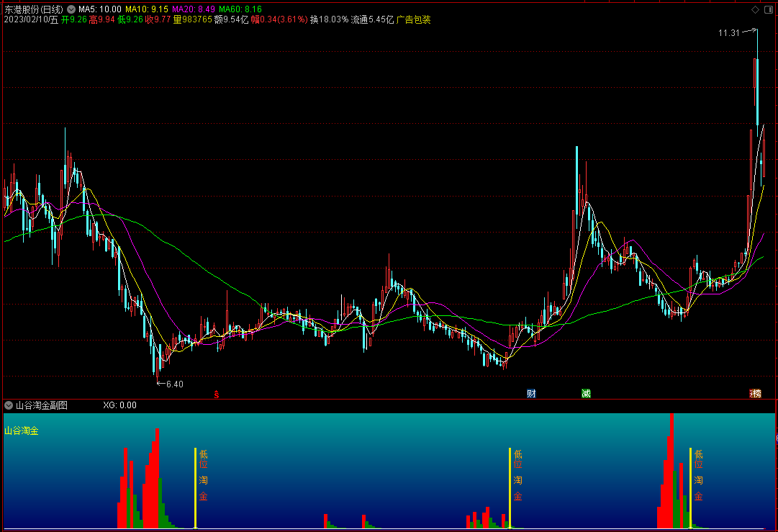Select the MA20: 8.49 indicator label
Screen dimensions: 778x532
point(194,9)
